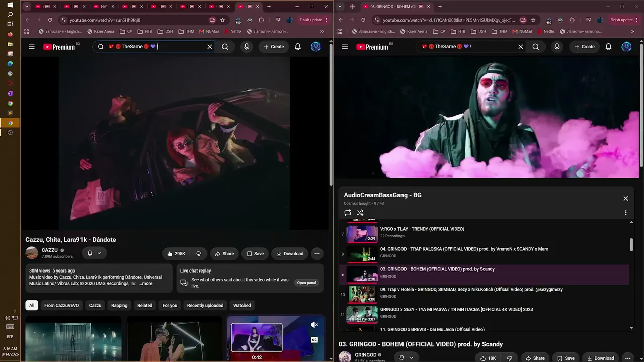This screenshot has width=644, height=362.
Task: Show more bookmarks in right browser
Action: [632, 31]
